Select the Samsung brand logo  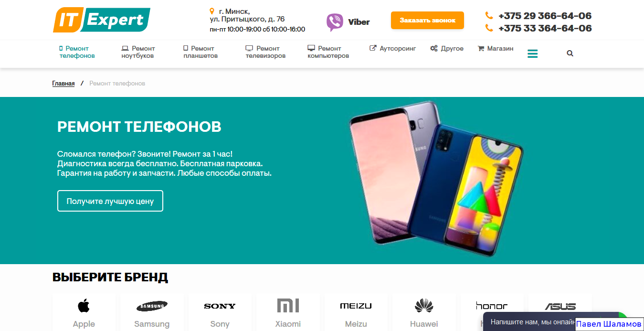click(152, 306)
